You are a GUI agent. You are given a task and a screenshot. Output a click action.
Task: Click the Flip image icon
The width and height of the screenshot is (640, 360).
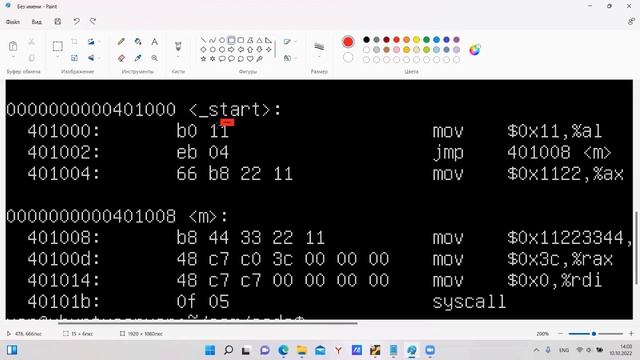(91, 58)
